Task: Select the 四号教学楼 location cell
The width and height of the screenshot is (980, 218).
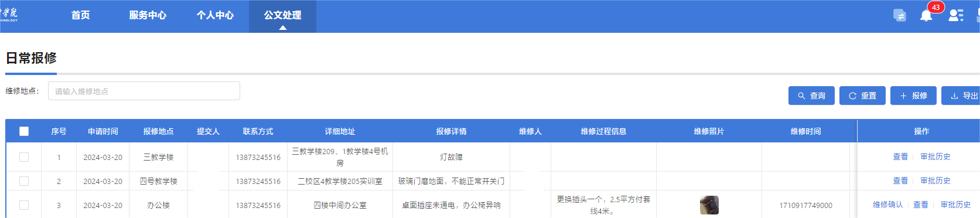Action: coord(159,181)
